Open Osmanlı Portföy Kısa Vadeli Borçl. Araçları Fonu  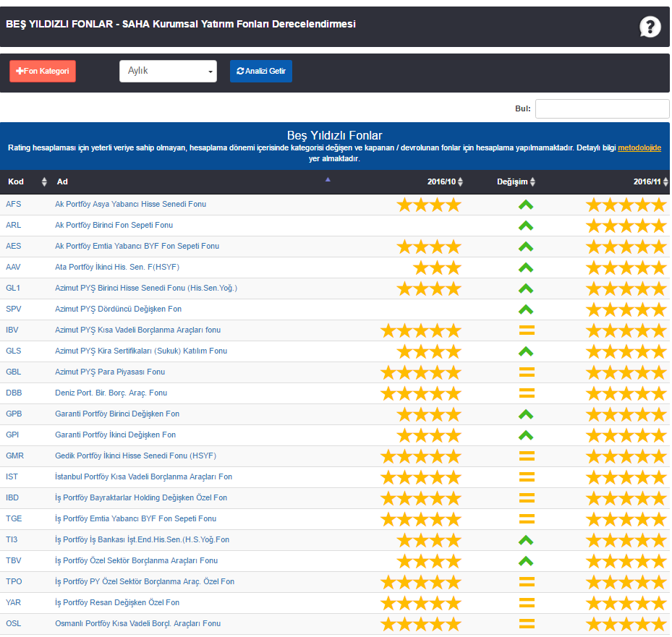pos(137,624)
